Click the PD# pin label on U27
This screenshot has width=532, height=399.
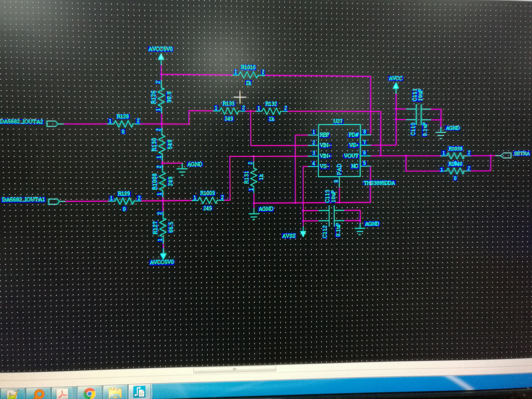coord(353,135)
